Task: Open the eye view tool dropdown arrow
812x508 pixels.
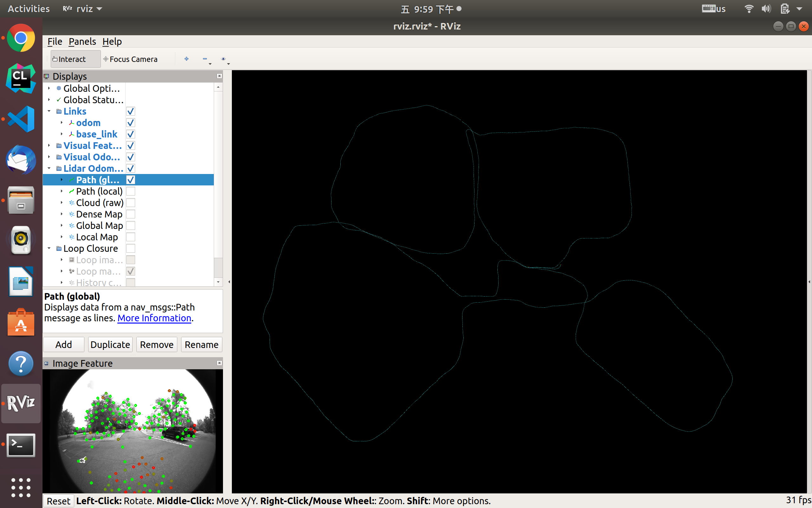Action: coord(228,64)
